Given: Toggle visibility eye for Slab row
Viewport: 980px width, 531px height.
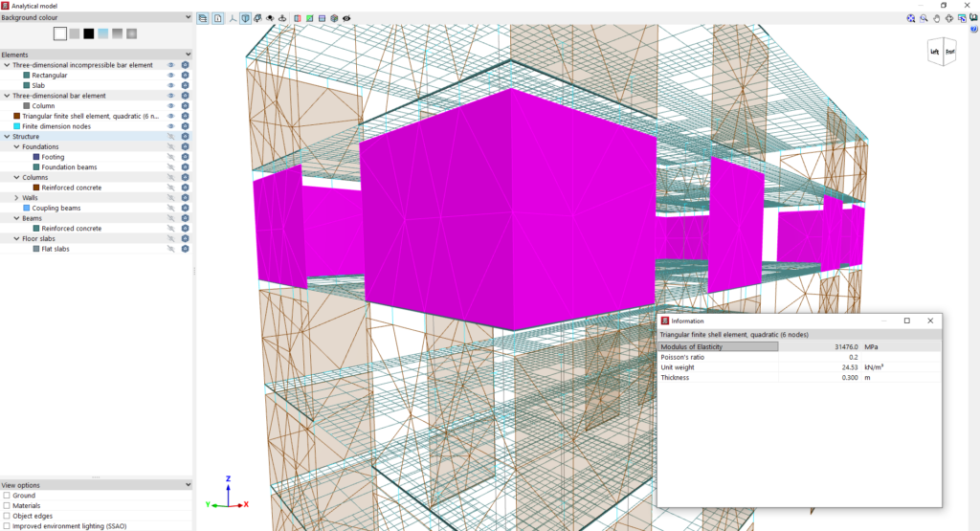Looking at the screenshot, I should [170, 85].
